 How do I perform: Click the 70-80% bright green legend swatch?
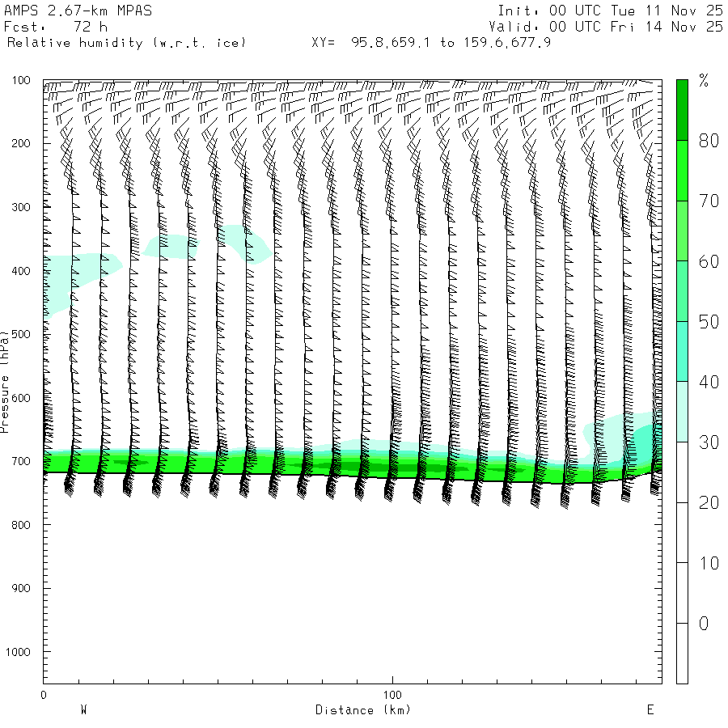(x=682, y=171)
